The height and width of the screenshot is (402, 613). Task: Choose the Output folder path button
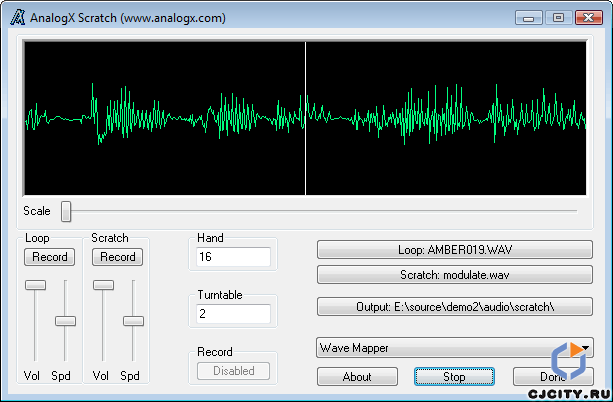pos(455,307)
